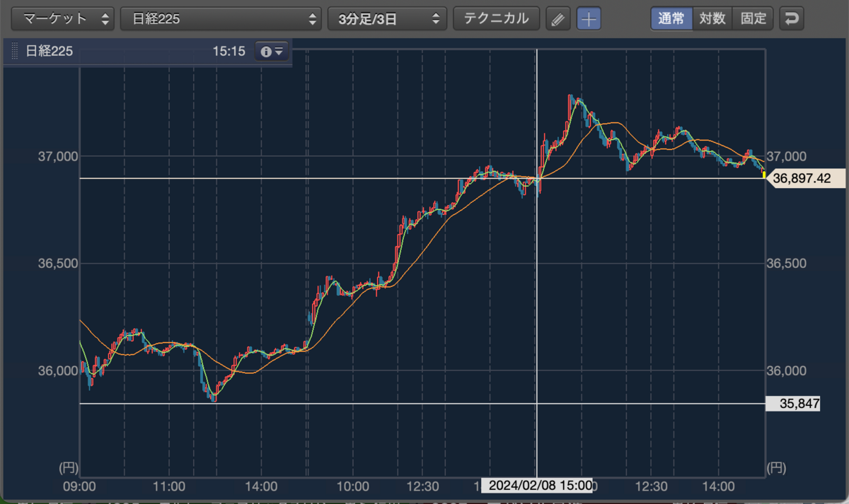Click the reset return arrow icon

(792, 18)
